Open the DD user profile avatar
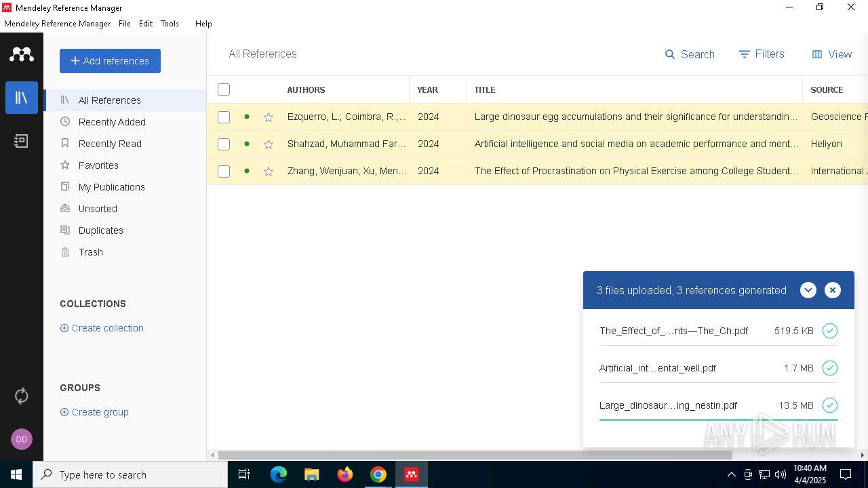 (22, 439)
